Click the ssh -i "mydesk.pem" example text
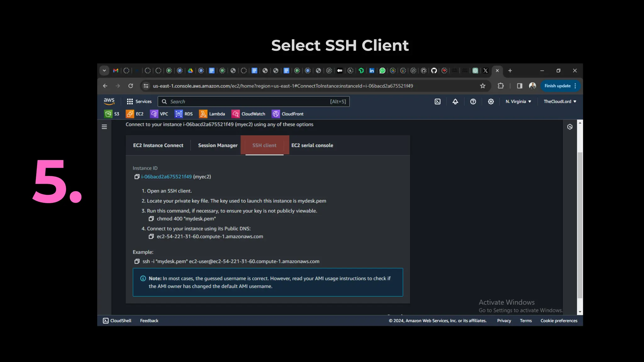 [231, 261]
